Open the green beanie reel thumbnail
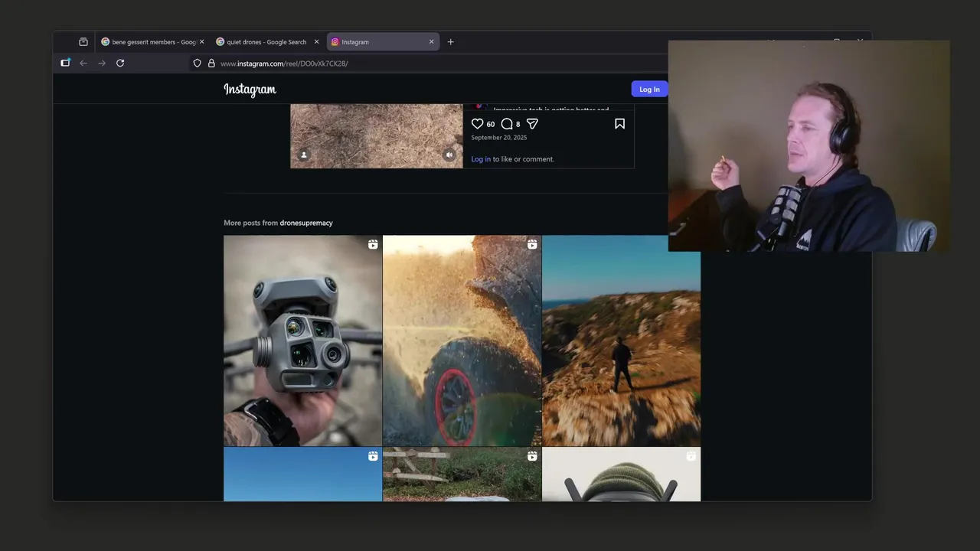This screenshot has height=551, width=980. 621,474
